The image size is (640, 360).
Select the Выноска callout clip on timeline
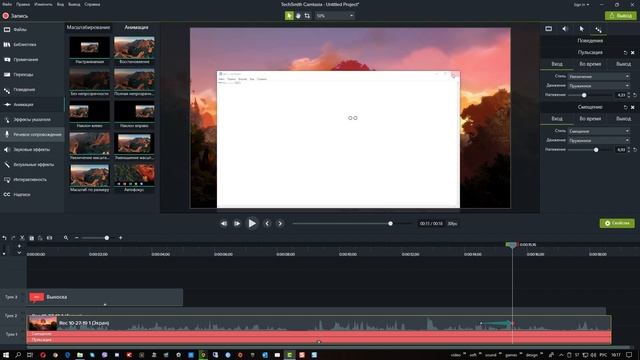(x=105, y=297)
